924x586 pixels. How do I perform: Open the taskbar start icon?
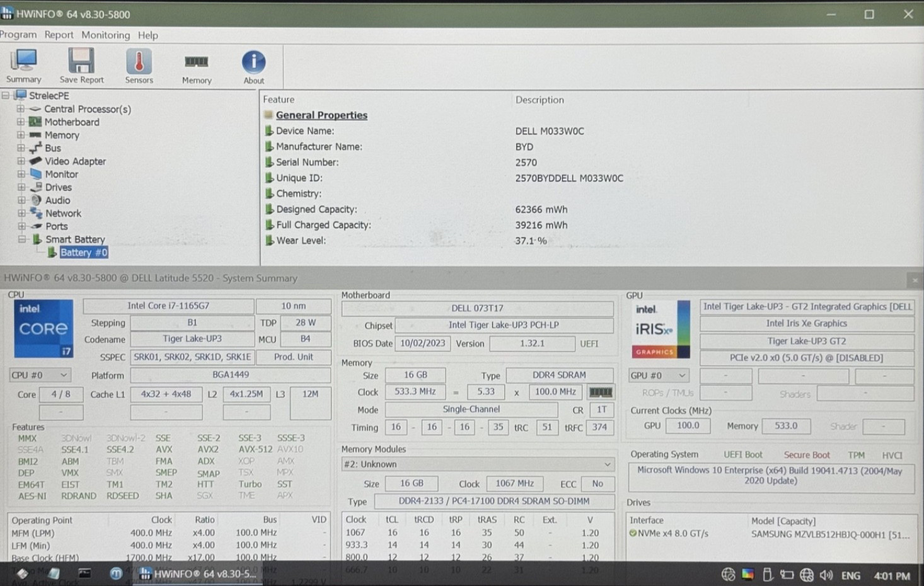point(23,574)
